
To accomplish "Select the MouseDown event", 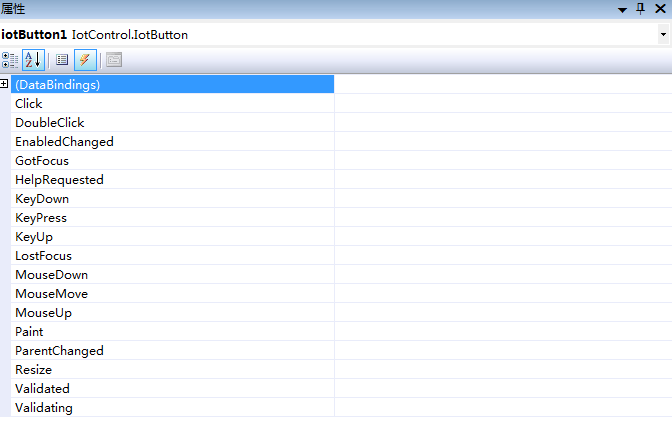I will pos(172,275).
